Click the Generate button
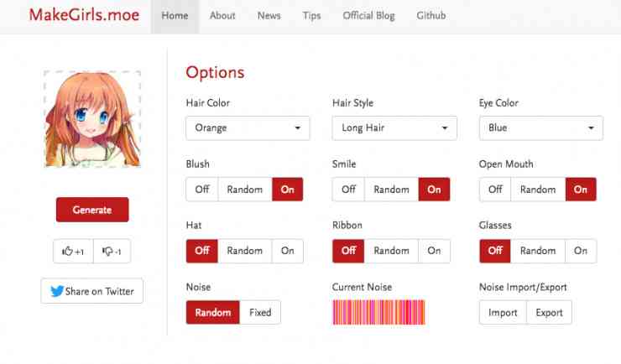The height and width of the screenshot is (364, 621). tap(92, 210)
